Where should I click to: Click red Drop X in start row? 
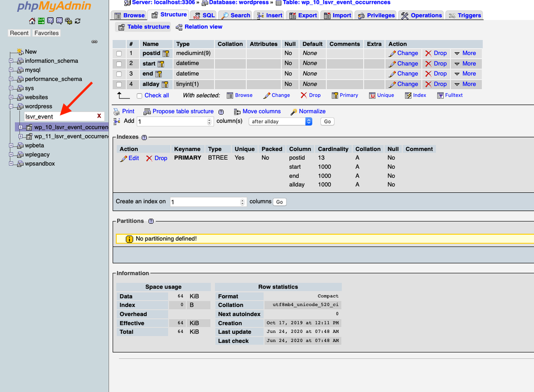(428, 64)
